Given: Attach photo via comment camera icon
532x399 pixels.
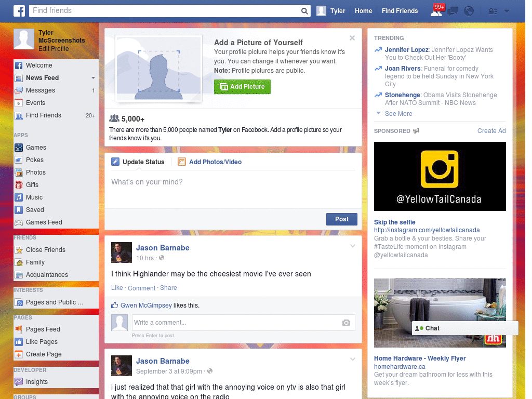Looking at the screenshot, I should point(346,323).
